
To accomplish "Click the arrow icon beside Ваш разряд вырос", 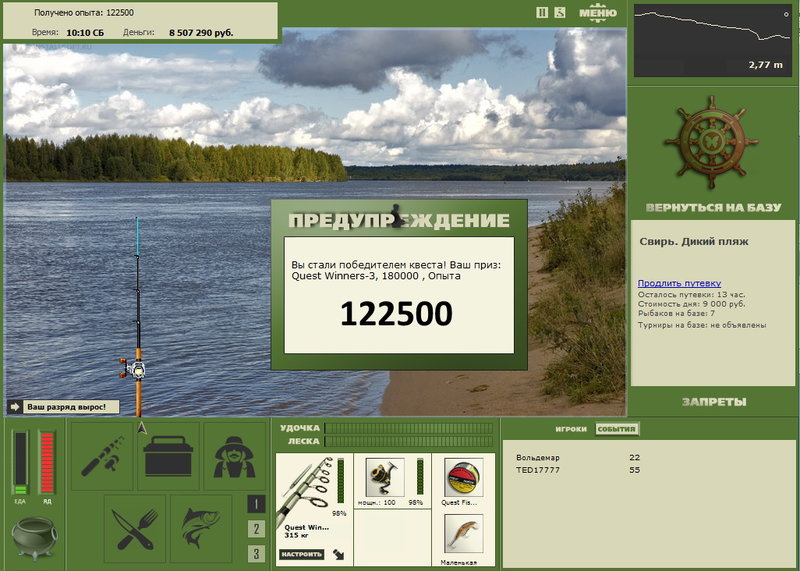I will tap(14, 407).
